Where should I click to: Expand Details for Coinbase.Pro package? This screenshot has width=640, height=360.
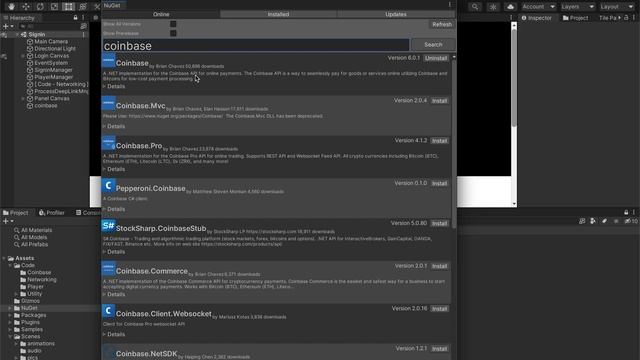pos(114,169)
